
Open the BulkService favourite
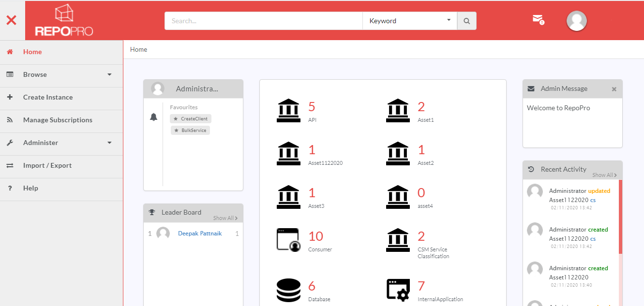[x=190, y=131]
